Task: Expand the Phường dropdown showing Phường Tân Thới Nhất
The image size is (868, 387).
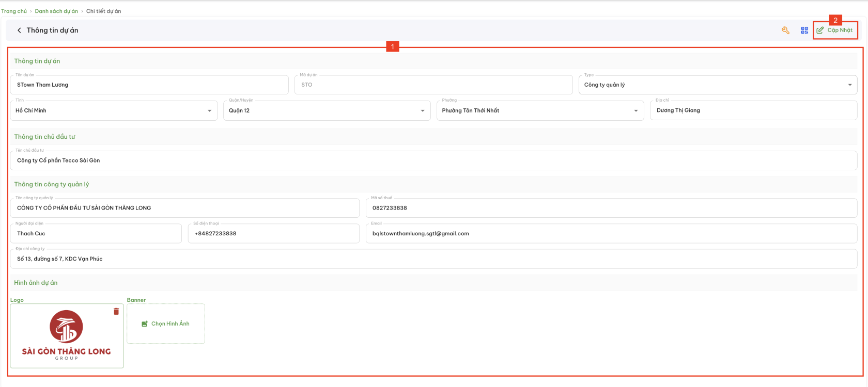Action: [x=540, y=110]
